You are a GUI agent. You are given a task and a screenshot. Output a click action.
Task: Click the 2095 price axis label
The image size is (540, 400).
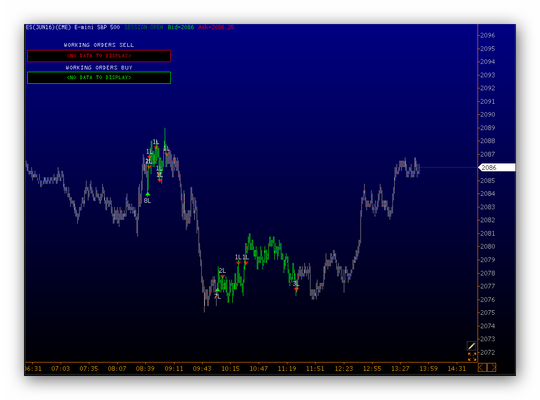[x=488, y=49]
